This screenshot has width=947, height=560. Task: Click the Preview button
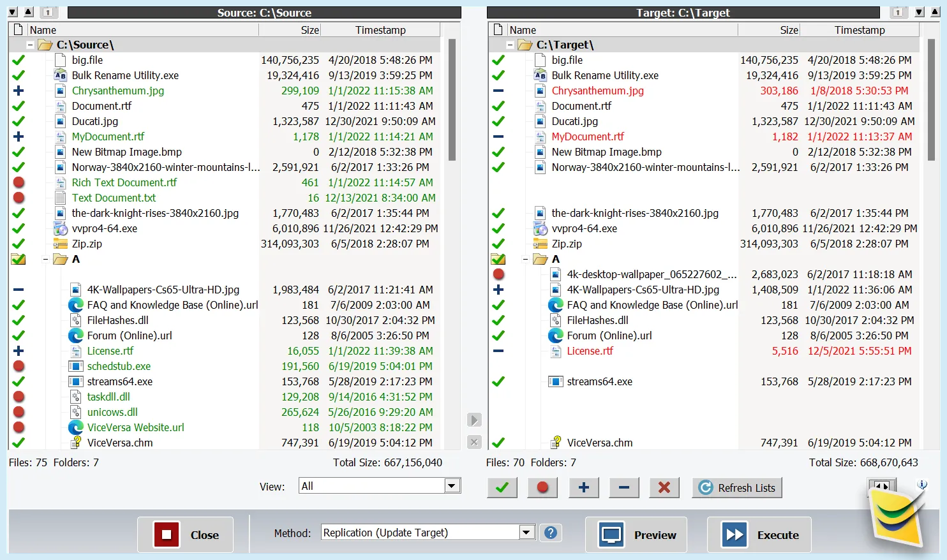[636, 534]
